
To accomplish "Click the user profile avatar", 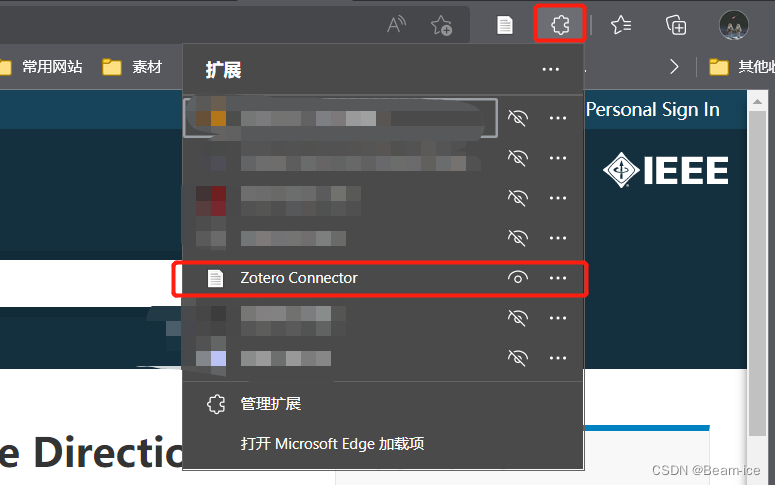I will point(733,25).
